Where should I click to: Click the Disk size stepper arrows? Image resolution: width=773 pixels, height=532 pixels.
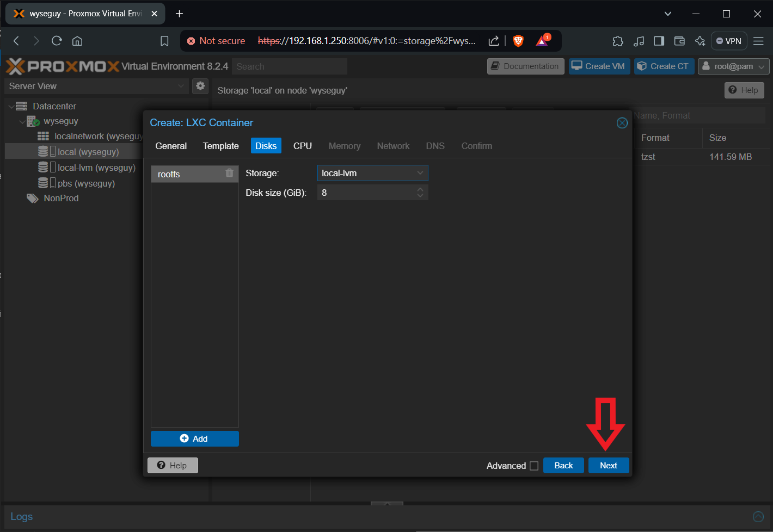(x=420, y=193)
